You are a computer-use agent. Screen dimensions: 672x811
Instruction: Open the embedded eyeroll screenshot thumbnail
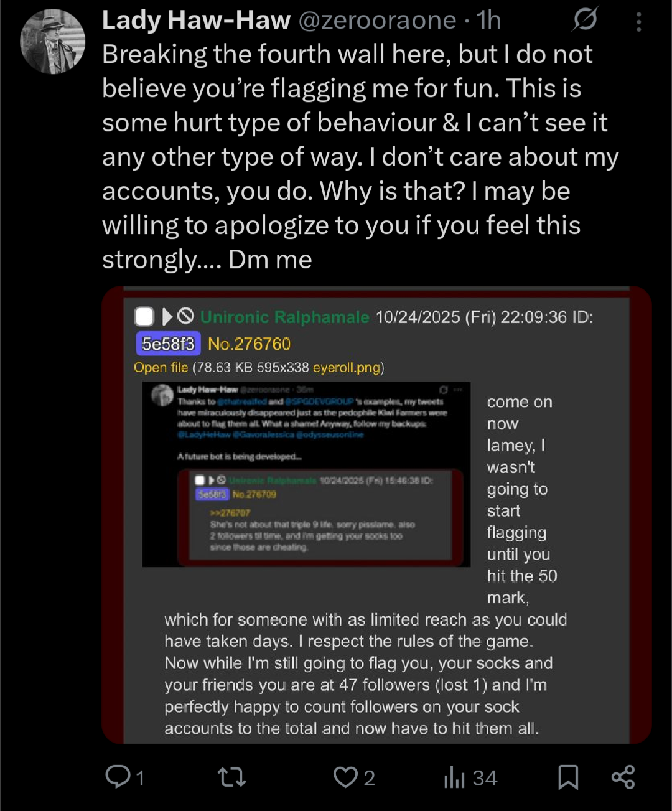coord(306,474)
